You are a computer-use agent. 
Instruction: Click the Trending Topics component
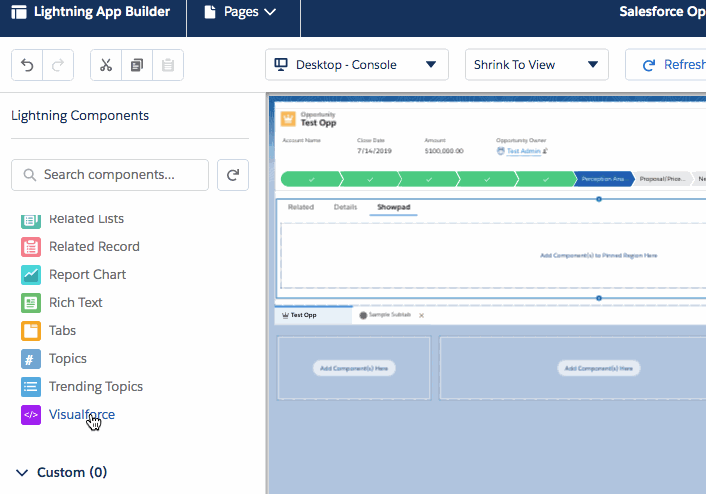pos(95,386)
